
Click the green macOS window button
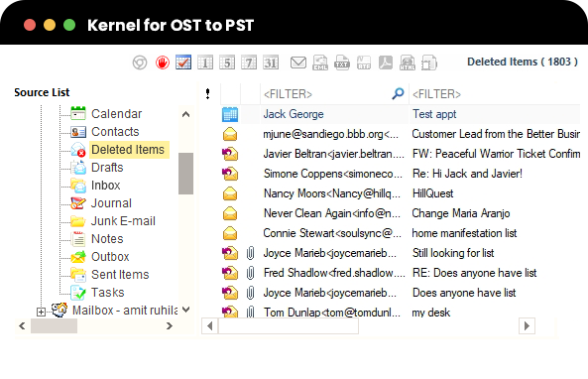click(69, 25)
